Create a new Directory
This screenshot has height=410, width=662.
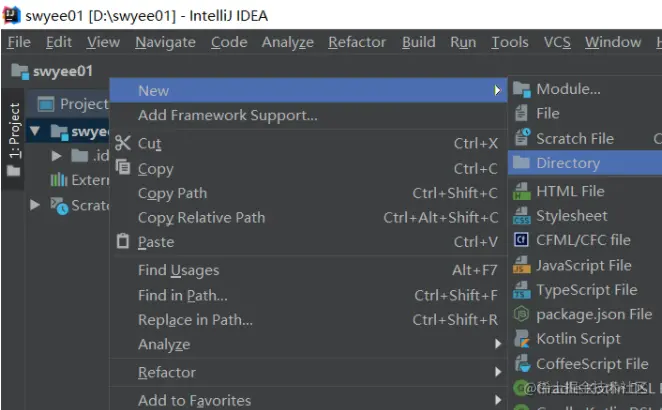tap(585, 163)
